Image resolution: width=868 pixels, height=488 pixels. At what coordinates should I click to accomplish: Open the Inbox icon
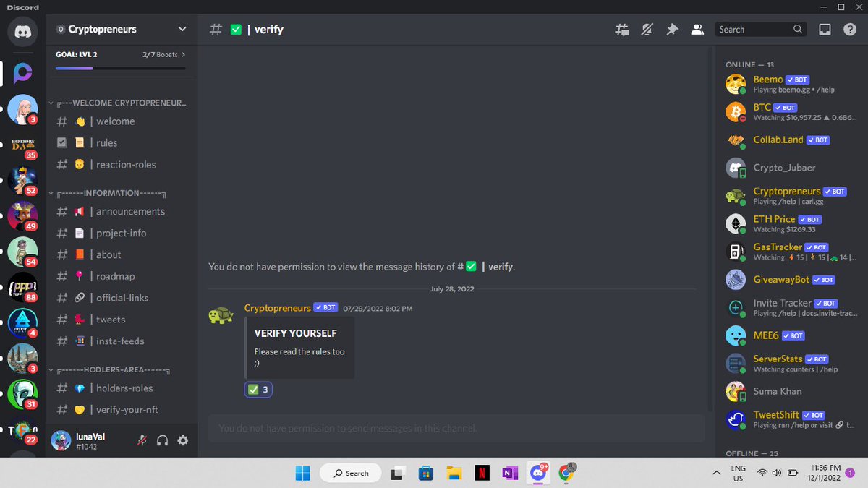pyautogui.click(x=825, y=30)
